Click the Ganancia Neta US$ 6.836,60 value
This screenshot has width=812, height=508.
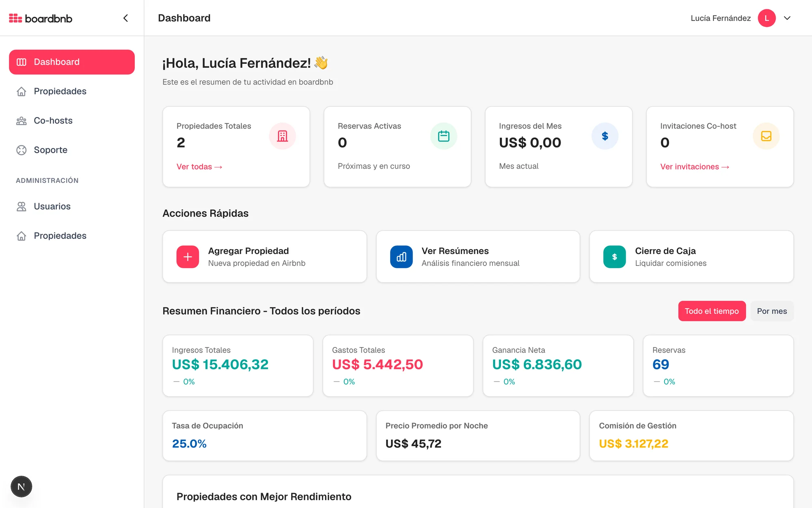[x=537, y=365]
